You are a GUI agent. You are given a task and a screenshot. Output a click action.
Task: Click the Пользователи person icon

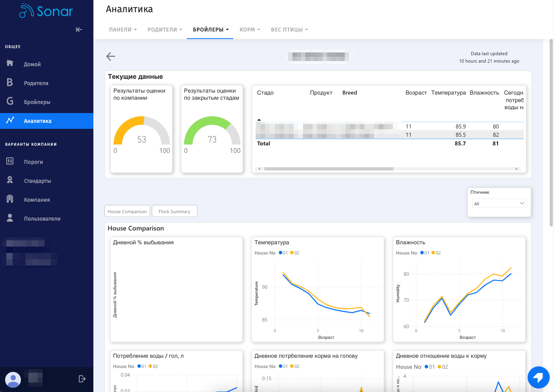click(x=10, y=218)
